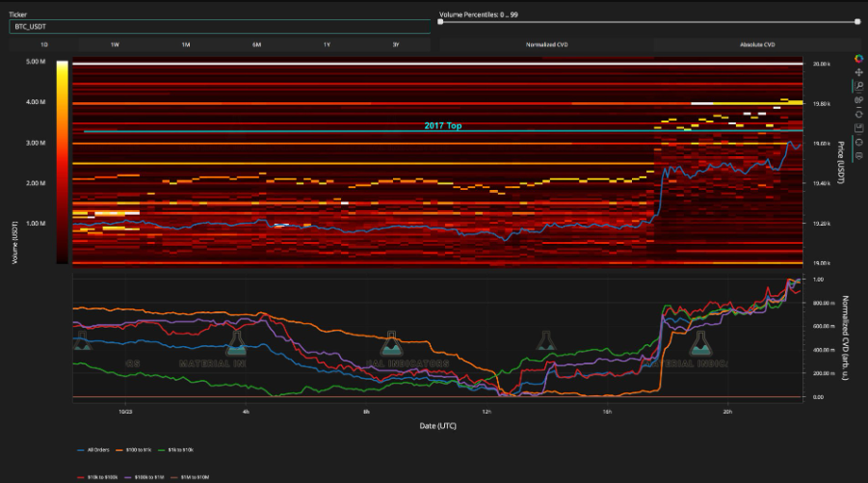Click the left handle of Volume Percentiles slider
868x483 pixels.
click(x=440, y=22)
